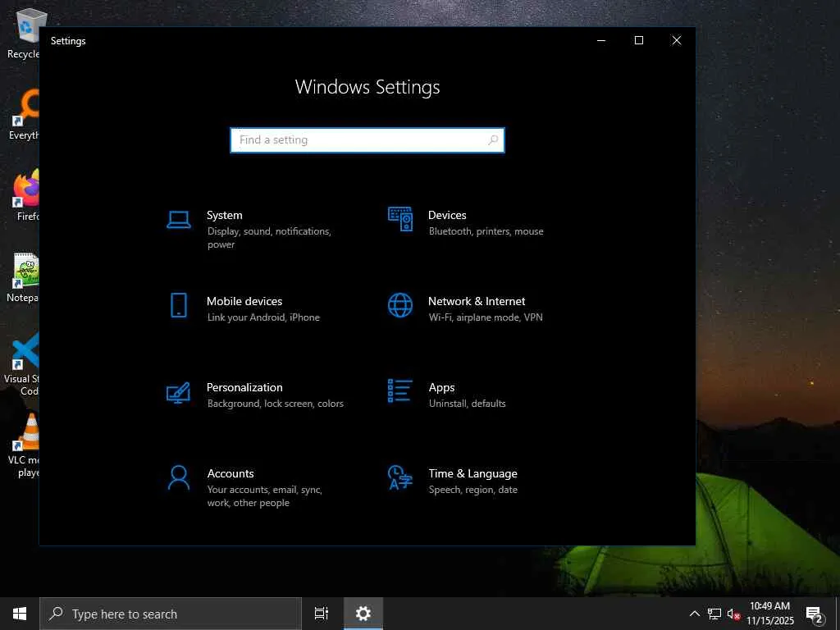Select the Firefox desktop shortcut

pos(24,196)
